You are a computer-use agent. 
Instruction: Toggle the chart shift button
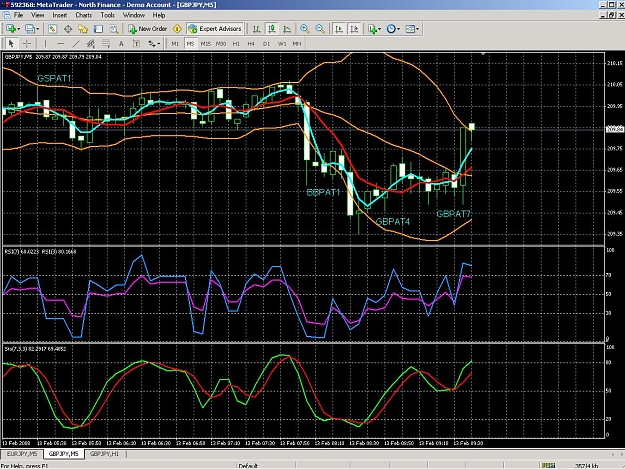(x=354, y=29)
